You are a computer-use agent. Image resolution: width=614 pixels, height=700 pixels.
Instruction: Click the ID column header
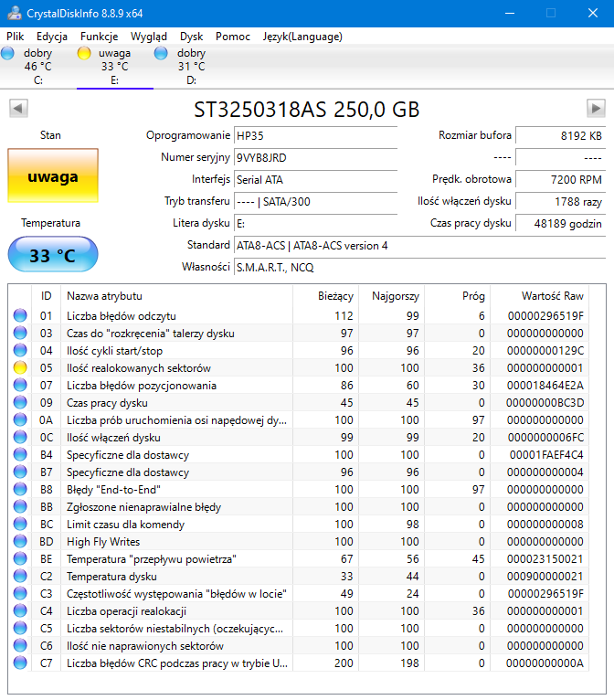[x=46, y=296]
